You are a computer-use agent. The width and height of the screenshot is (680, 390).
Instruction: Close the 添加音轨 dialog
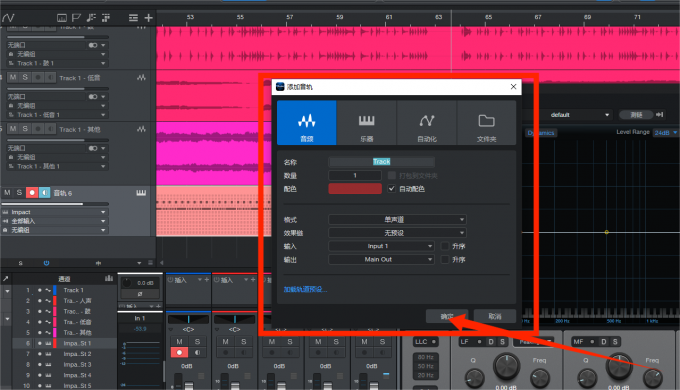[513, 87]
